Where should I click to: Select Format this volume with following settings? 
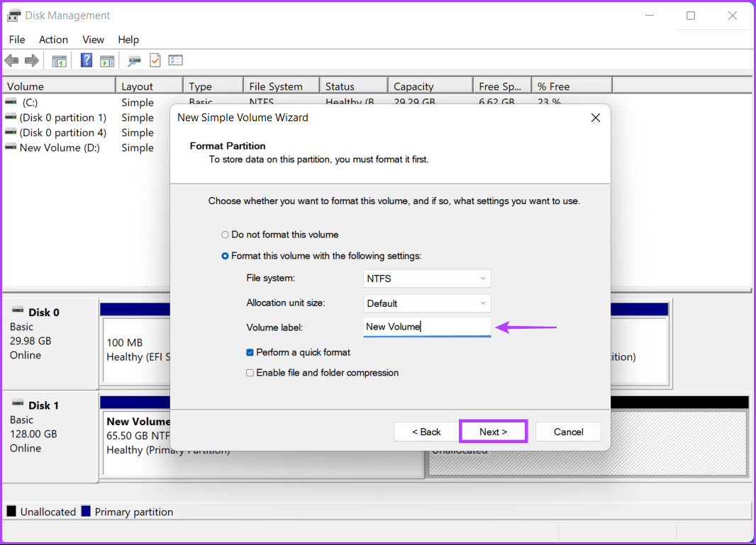click(321, 256)
